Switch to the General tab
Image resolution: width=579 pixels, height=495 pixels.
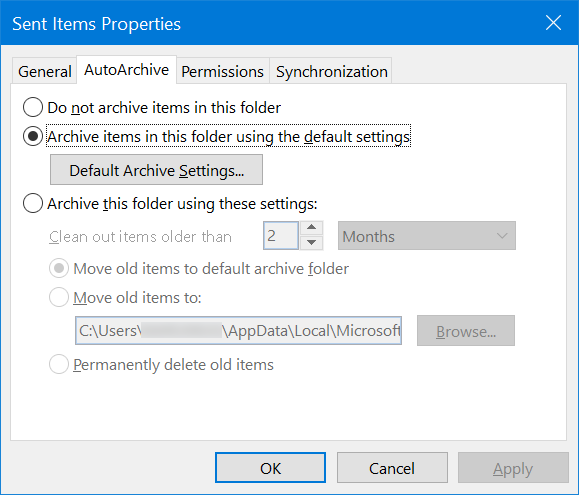(x=45, y=71)
